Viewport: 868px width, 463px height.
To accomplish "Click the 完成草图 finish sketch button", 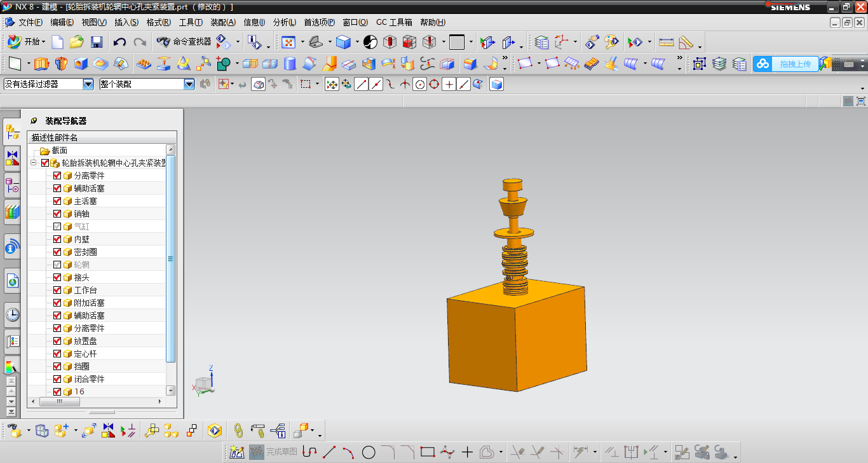I will tap(275, 452).
